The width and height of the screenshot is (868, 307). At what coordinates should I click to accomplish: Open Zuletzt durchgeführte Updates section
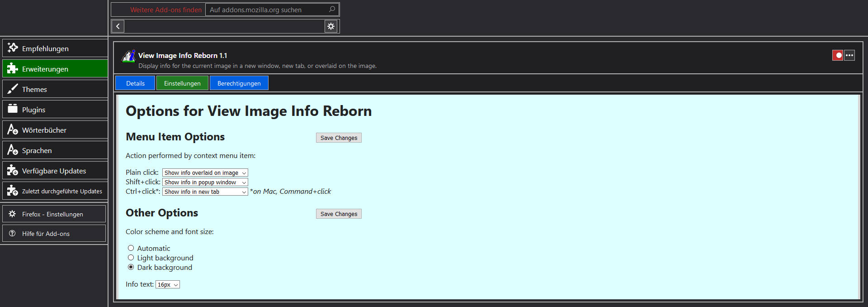pos(55,191)
